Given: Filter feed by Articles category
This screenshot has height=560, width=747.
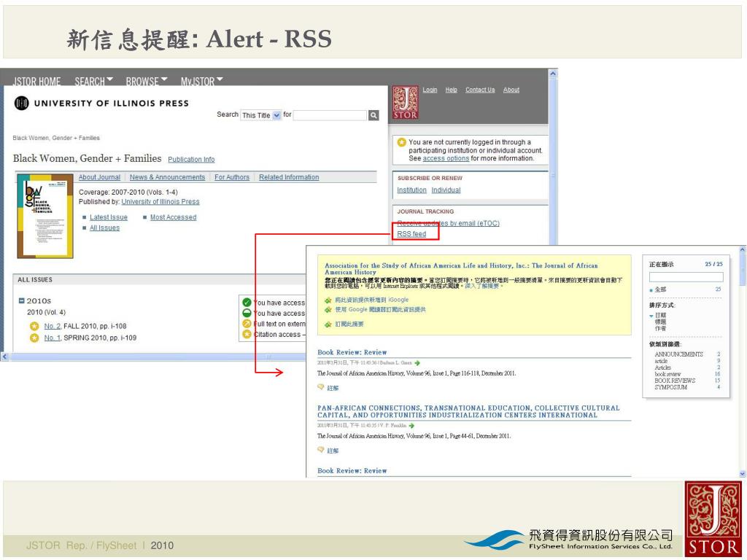Looking at the screenshot, I should [x=662, y=367].
